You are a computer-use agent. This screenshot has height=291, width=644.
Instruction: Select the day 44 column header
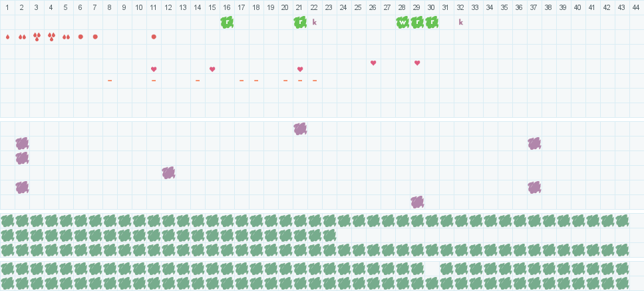[635, 7]
